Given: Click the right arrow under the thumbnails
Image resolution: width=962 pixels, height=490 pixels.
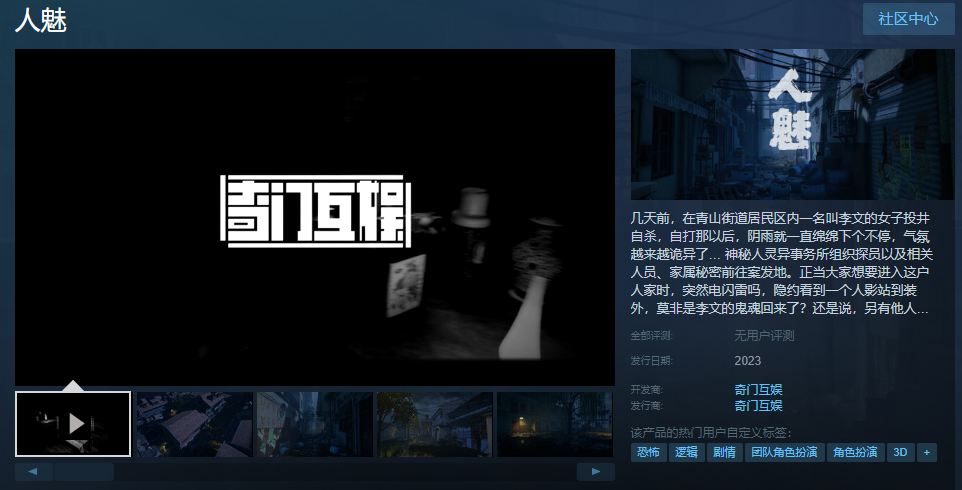Looking at the screenshot, I should click(596, 471).
